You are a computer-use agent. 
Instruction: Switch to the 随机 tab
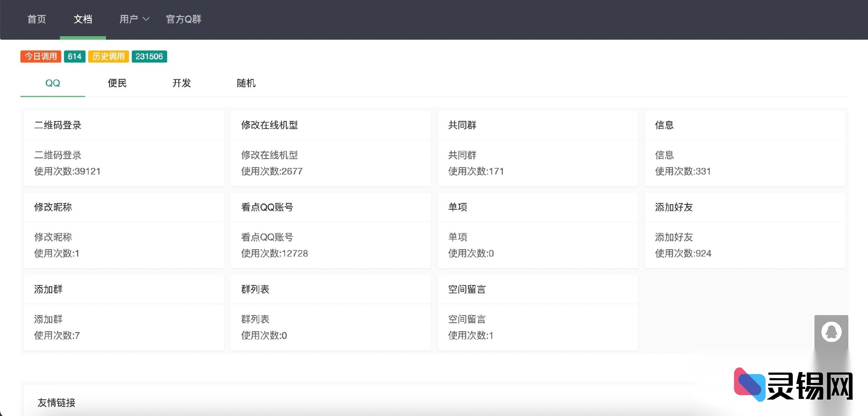tap(246, 83)
